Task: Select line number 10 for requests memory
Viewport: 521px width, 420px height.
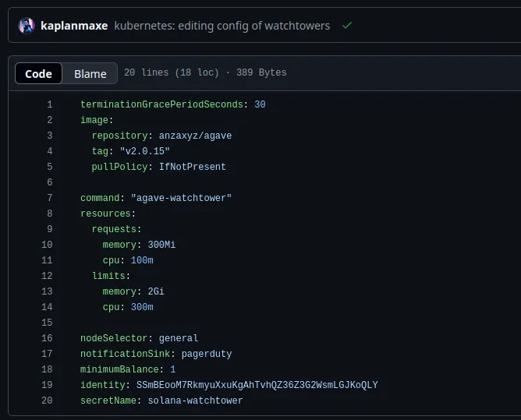Action: pyautogui.click(x=47, y=245)
